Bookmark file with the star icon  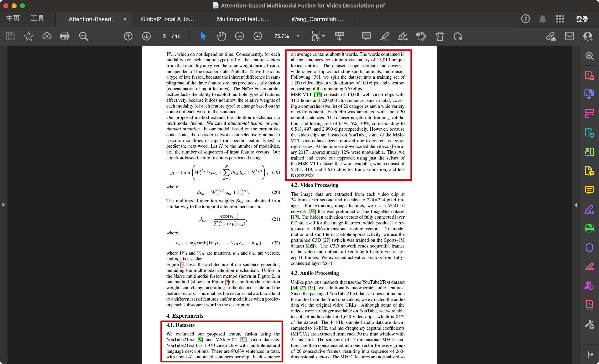(x=28, y=36)
